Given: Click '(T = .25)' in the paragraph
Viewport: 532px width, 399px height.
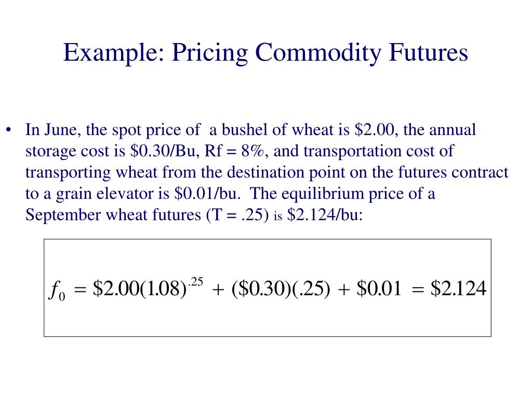Looking at the screenshot, I should (237, 215).
